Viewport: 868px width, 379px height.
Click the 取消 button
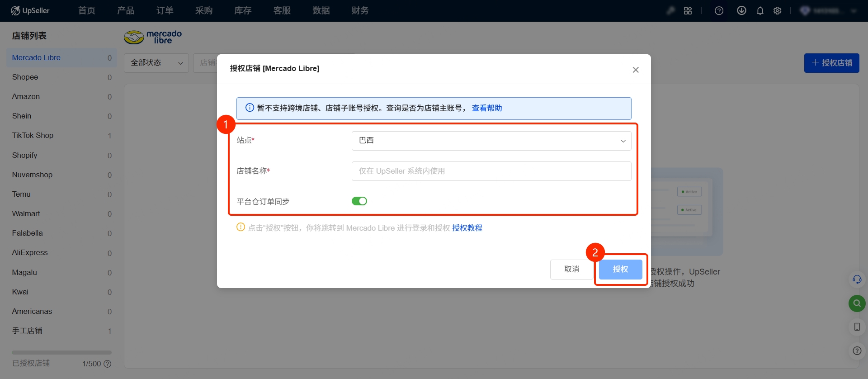[571, 269]
